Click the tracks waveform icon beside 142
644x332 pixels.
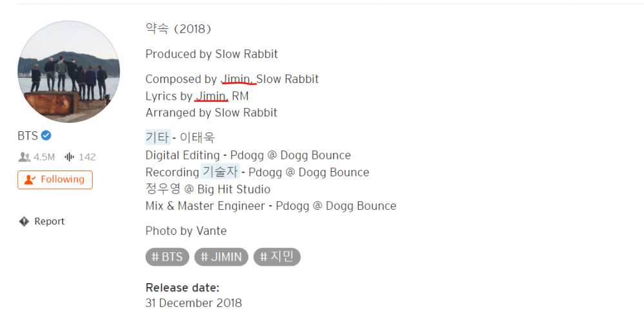[x=70, y=157]
